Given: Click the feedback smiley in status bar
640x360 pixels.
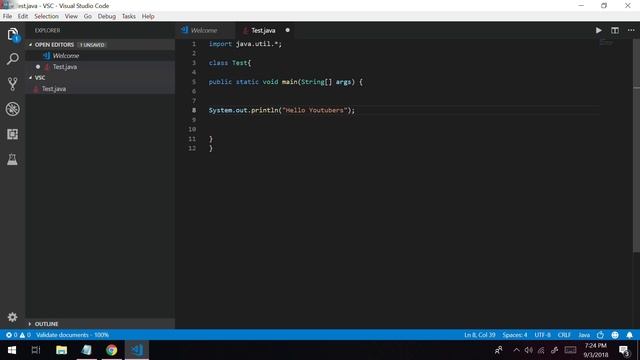Looking at the screenshot, I should (x=615, y=335).
